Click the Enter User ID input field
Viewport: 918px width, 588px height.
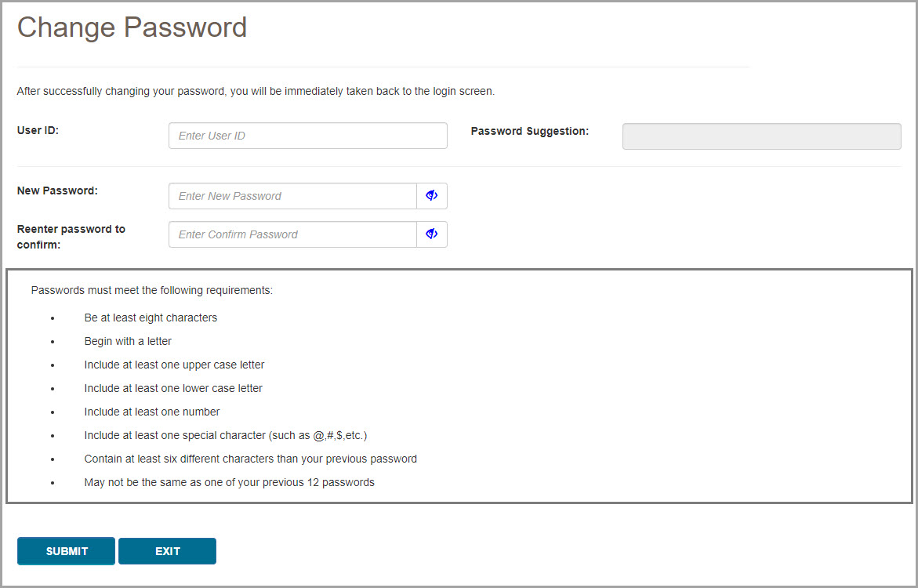pos(307,136)
